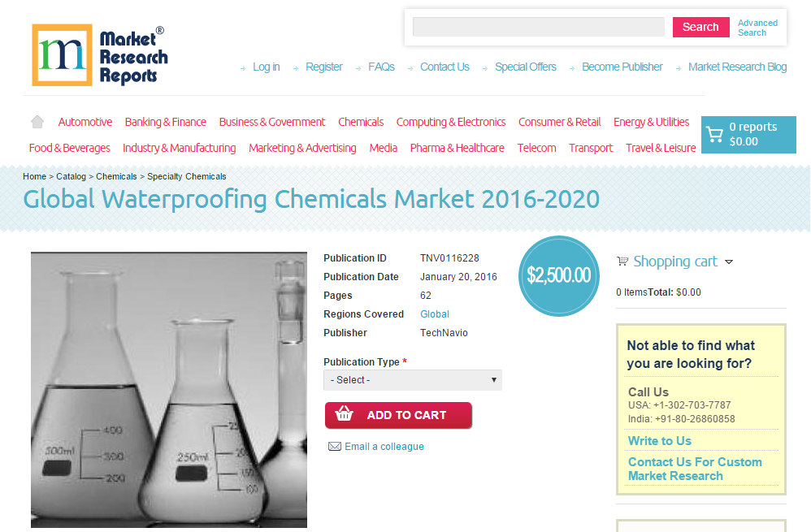Open the Publication Type select dropdown
Image resolution: width=811 pixels, height=532 pixels.
(x=412, y=379)
